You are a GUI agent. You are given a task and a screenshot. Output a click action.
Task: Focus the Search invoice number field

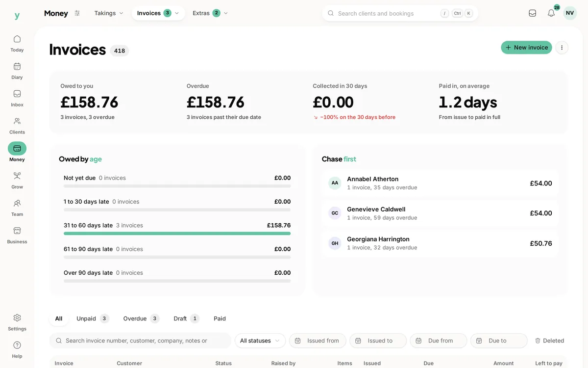(x=140, y=341)
